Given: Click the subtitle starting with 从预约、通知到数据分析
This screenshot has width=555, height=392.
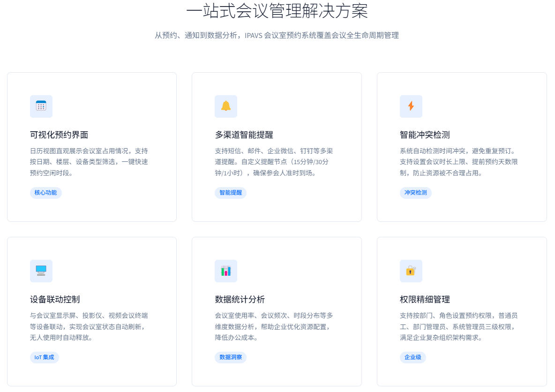Looking at the screenshot, I should point(277,36).
